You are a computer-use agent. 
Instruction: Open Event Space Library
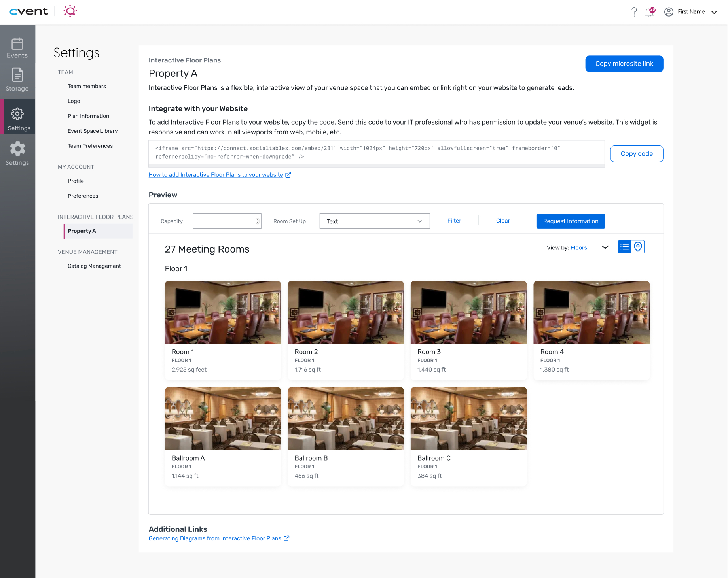(93, 131)
